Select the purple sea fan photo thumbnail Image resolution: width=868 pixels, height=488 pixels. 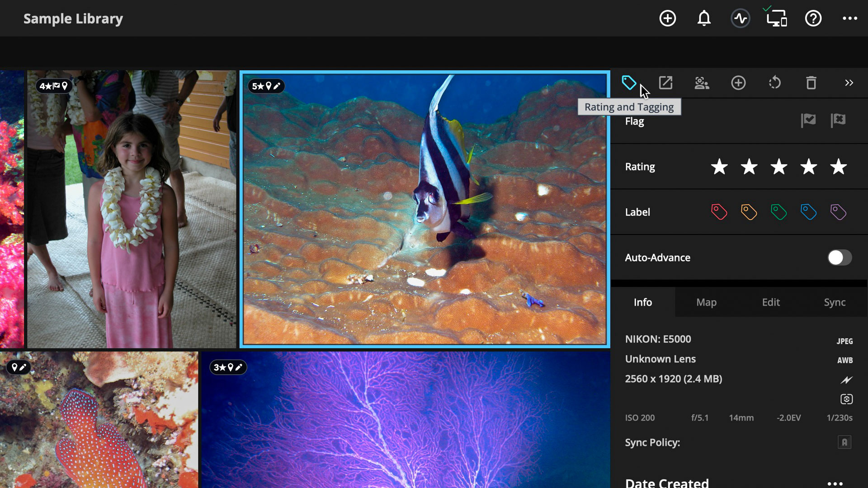(x=406, y=420)
